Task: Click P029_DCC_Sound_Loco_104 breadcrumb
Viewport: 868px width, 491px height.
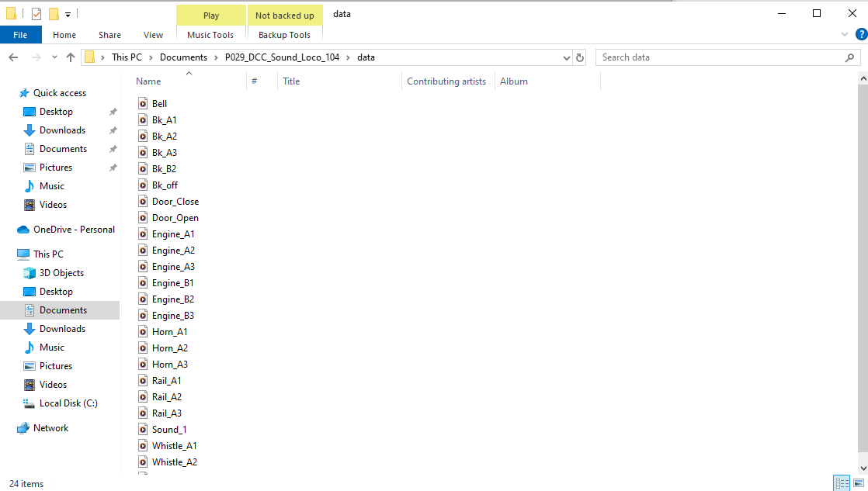Action: coord(282,57)
